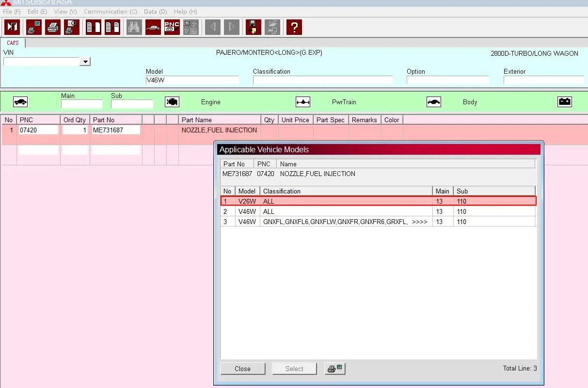Click the Option input field
This screenshot has height=388, width=588.
pyautogui.click(x=448, y=81)
